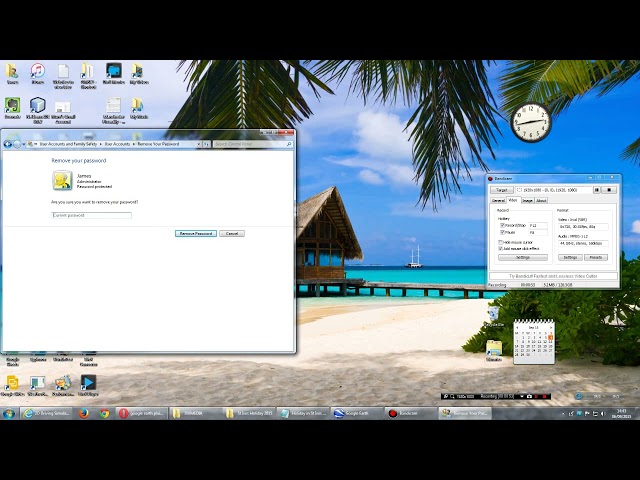Click the Presets button in Bandicam
Screen dimensions: 640x480
coord(596,258)
